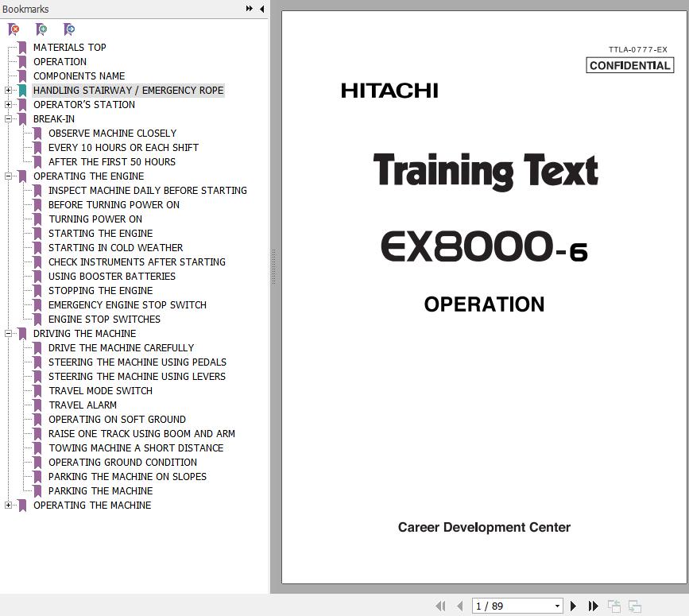
Task: Expand the OPERATOR'S STATION node
Action: pyautogui.click(x=8, y=105)
